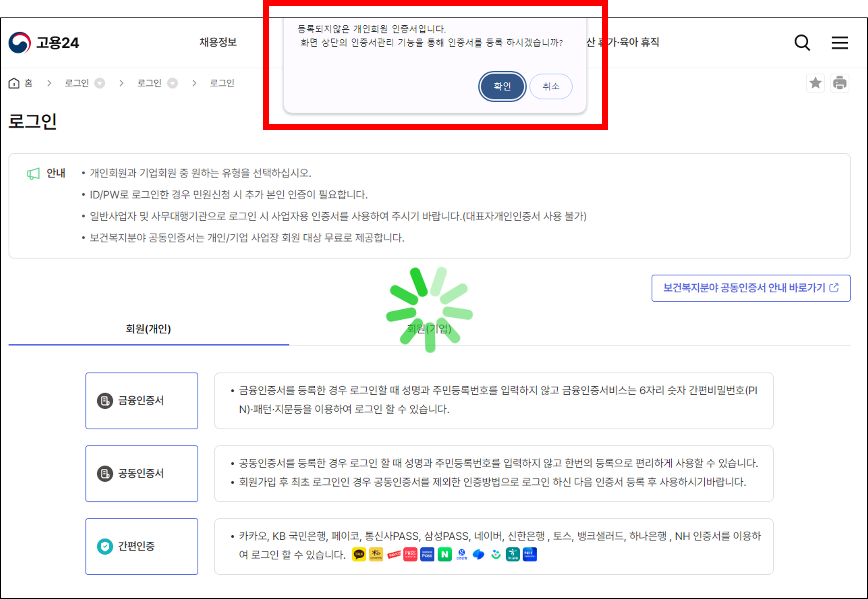Image resolution: width=868 pixels, height=599 pixels.
Task: Expand the second 로그인 breadcrumb dropdown
Action: point(172,83)
